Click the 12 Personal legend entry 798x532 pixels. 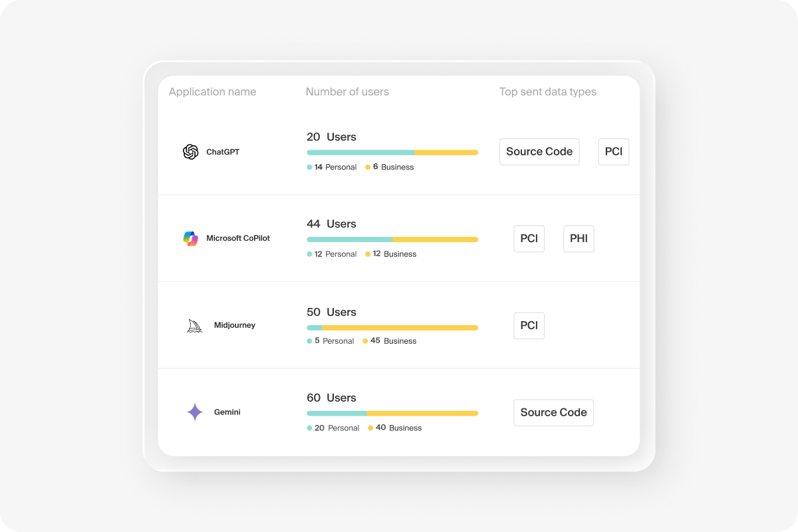click(332, 254)
